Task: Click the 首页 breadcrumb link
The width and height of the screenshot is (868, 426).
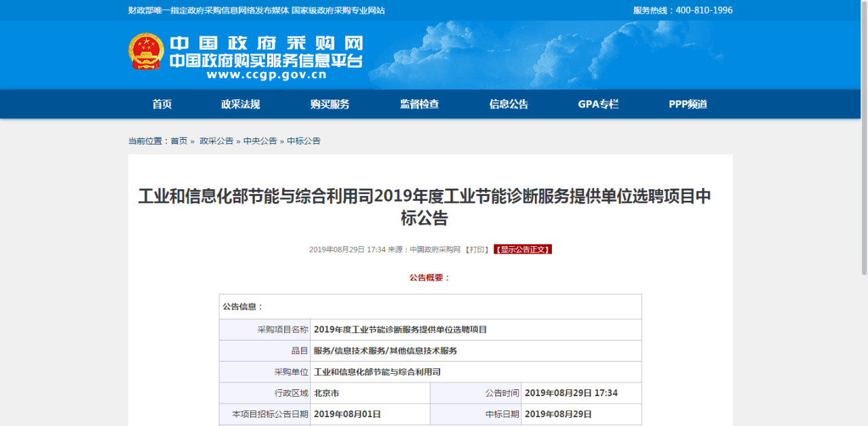Action: 179,141
